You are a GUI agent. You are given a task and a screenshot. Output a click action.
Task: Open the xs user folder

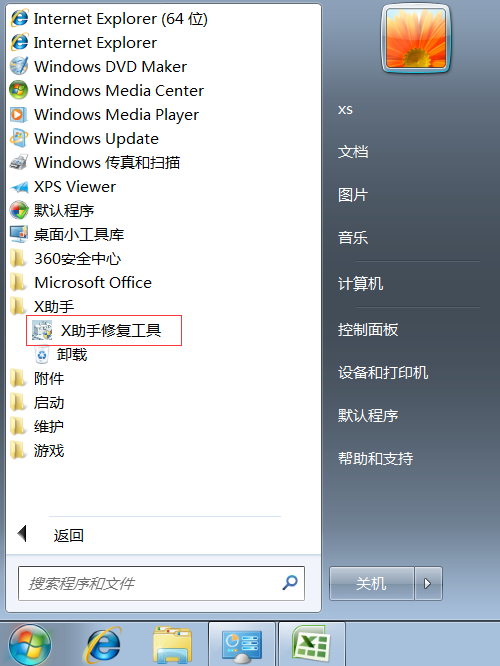[345, 110]
